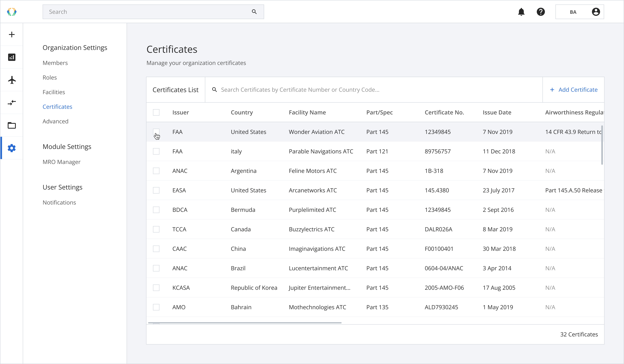Open the folder icon in sidebar
Screen dimensions: 624x364
12,125
